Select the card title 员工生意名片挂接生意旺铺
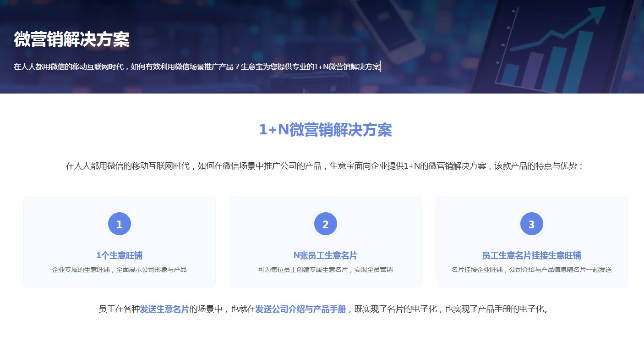Viewport: 644px width, 348px height. click(532, 255)
